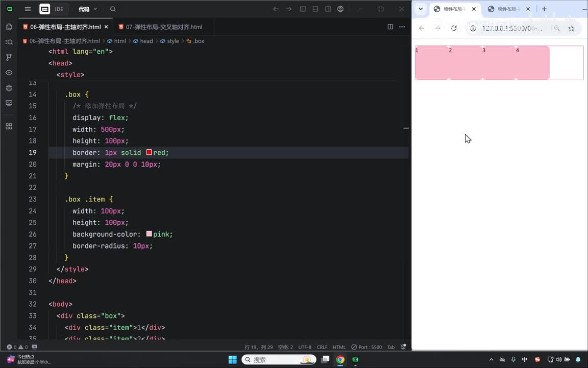The width and height of the screenshot is (588, 368).
Task: Change line ending via CRLF status item
Action: [322, 347]
